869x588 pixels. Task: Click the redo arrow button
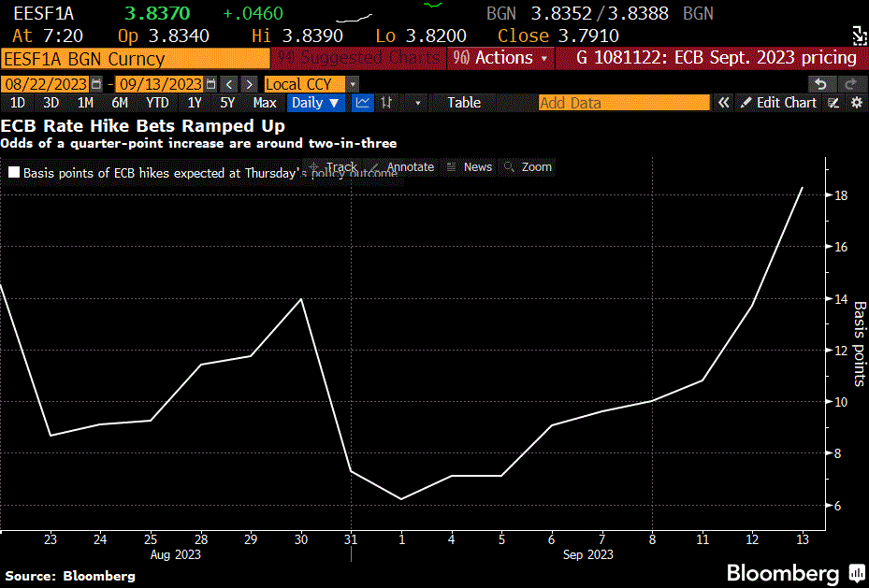850,84
